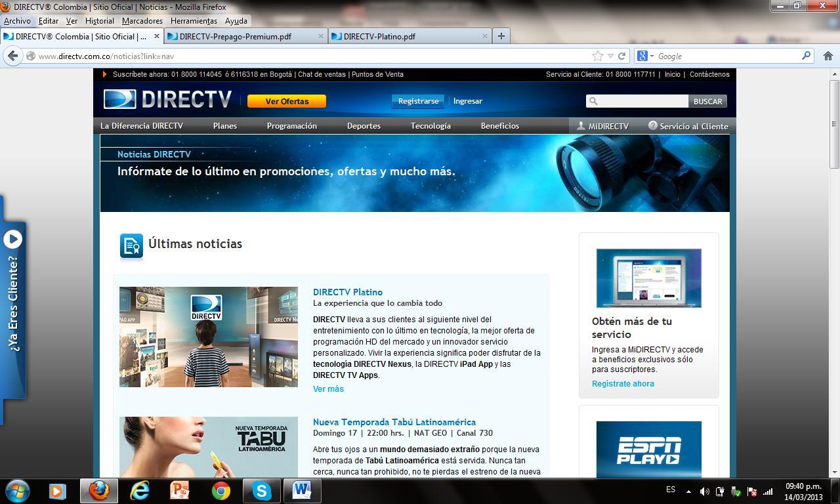The width and height of the screenshot is (840, 504).
Task: Click the ES language indicator in taskbar
Action: tap(671, 490)
